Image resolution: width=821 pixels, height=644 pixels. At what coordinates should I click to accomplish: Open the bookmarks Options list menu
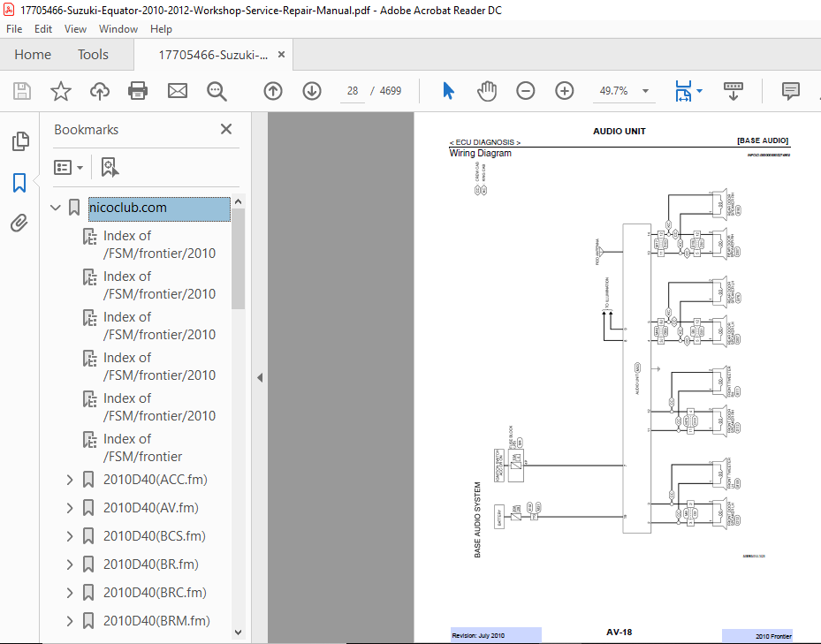pos(68,168)
